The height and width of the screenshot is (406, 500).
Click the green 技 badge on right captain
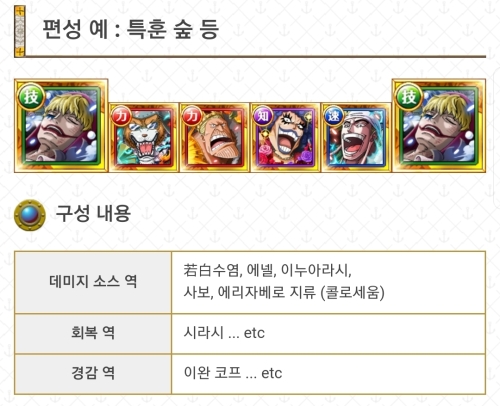tap(409, 97)
